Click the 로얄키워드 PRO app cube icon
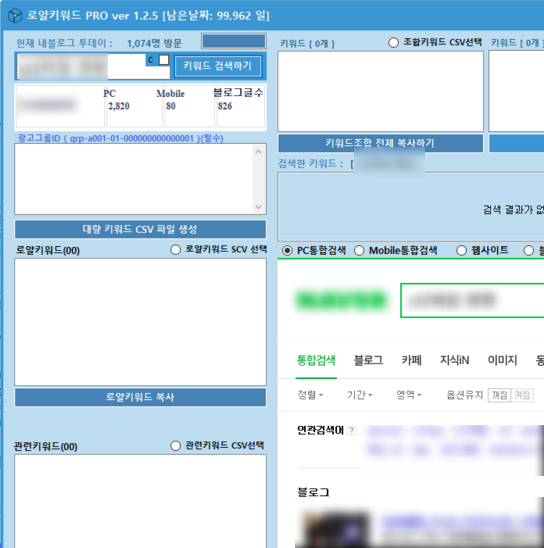The image size is (544, 548). point(15,16)
